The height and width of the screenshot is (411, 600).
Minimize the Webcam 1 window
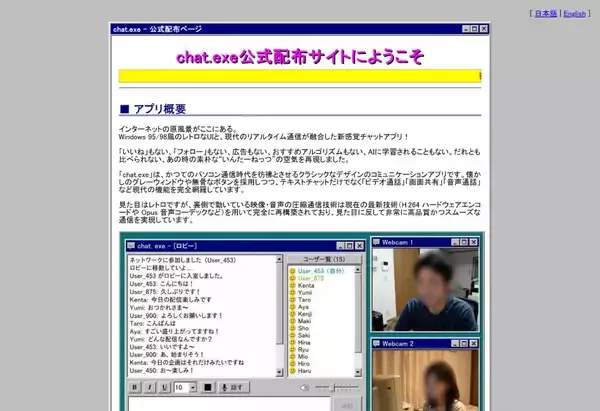pos(455,242)
